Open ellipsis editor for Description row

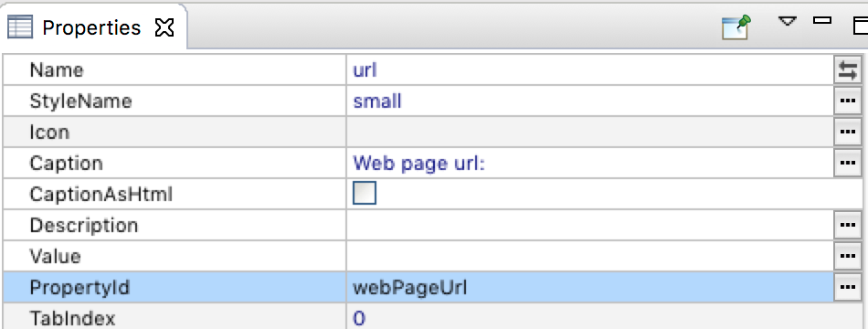(x=848, y=225)
